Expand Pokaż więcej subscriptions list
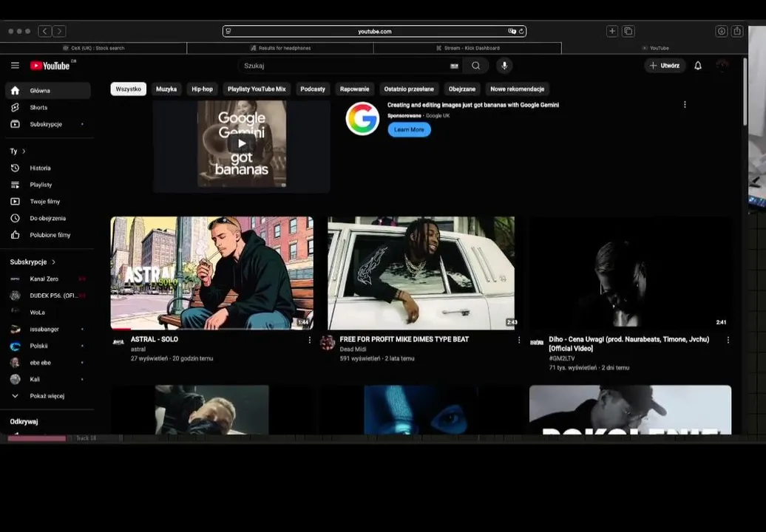 (48, 396)
